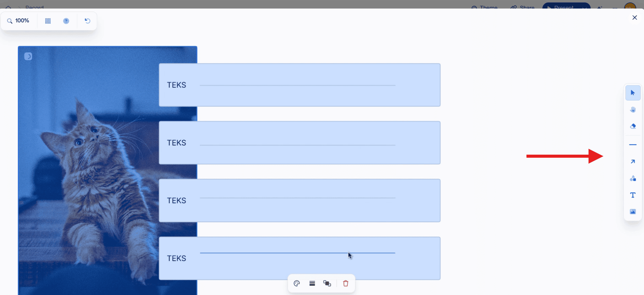This screenshot has height=295, width=644.
Task: Pick the arrow drawing tool
Action: tap(632, 161)
